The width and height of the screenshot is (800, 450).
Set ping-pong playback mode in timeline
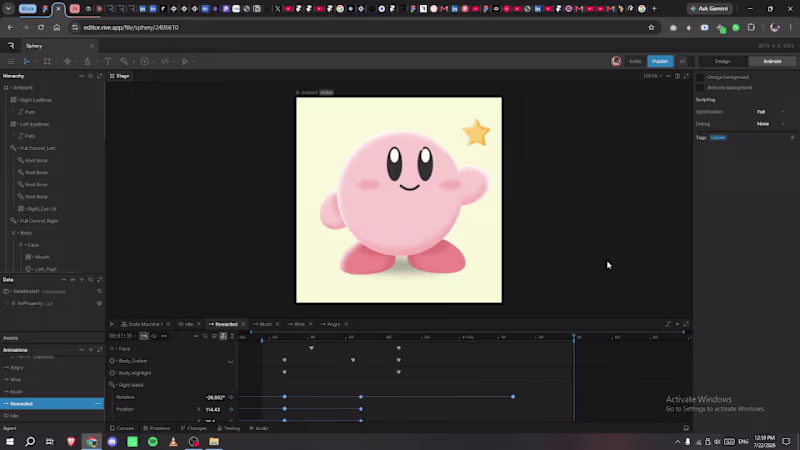164,336
